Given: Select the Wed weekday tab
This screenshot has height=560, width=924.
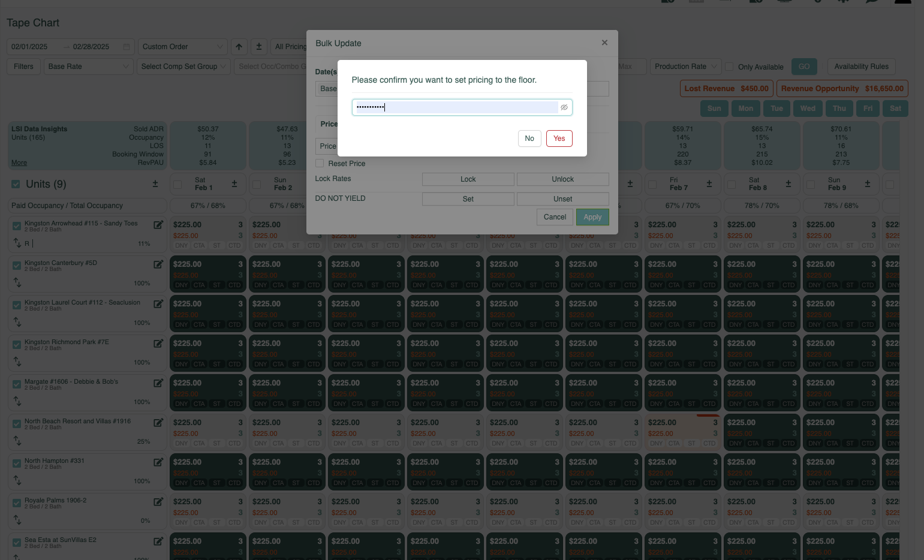Looking at the screenshot, I should tap(808, 109).
